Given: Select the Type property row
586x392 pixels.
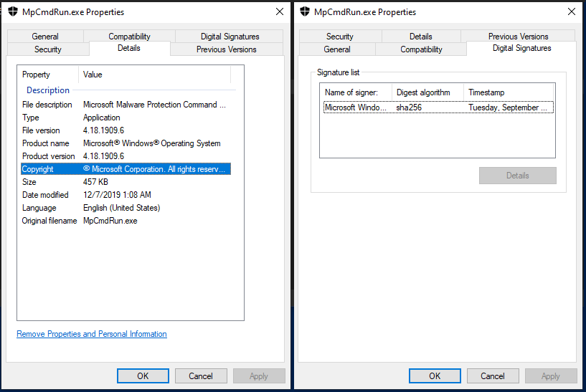Looking at the screenshot, I should 126,118.
